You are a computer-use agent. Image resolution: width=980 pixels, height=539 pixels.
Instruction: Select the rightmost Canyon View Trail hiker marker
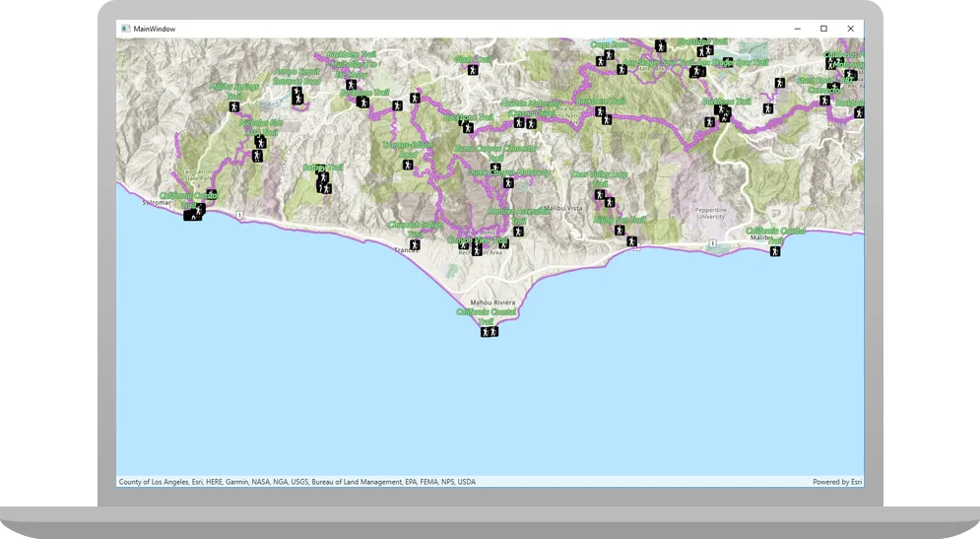pos(503,244)
